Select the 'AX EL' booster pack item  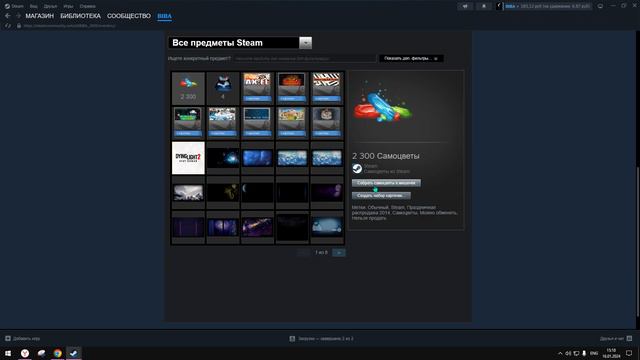point(257,88)
